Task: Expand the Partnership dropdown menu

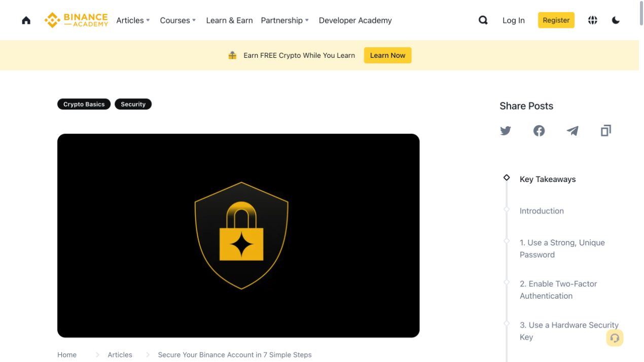Action: pos(284,20)
